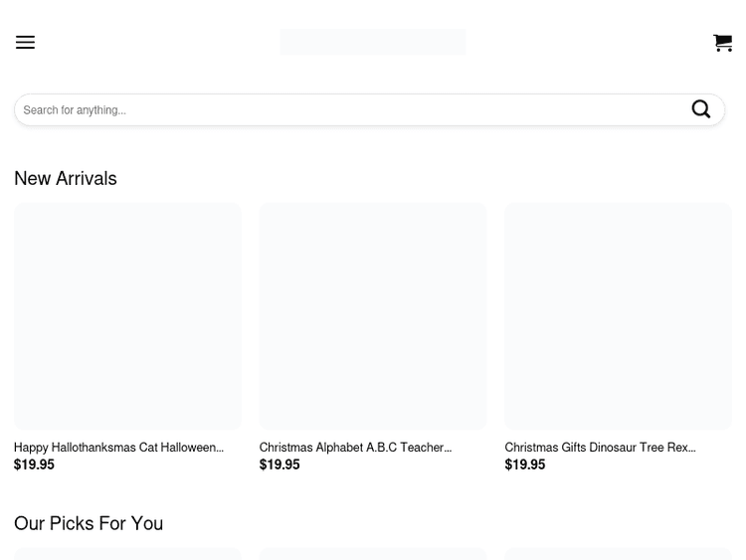Open the shopping cart
The height and width of the screenshot is (560, 746).
[x=722, y=42]
